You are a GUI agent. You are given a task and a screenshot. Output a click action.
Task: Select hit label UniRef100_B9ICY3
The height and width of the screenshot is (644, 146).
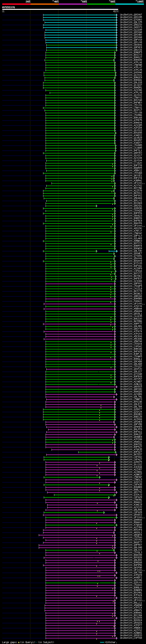click(x=131, y=55)
